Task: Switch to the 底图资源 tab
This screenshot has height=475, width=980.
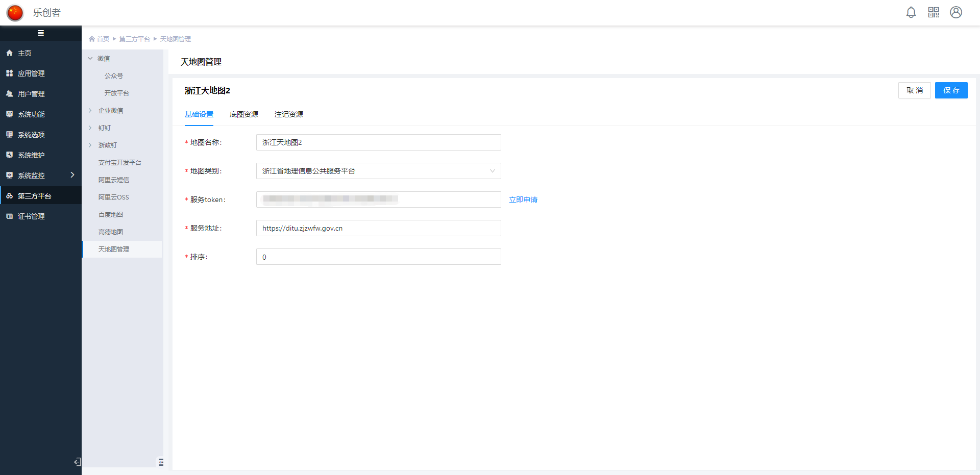Action: tap(244, 114)
